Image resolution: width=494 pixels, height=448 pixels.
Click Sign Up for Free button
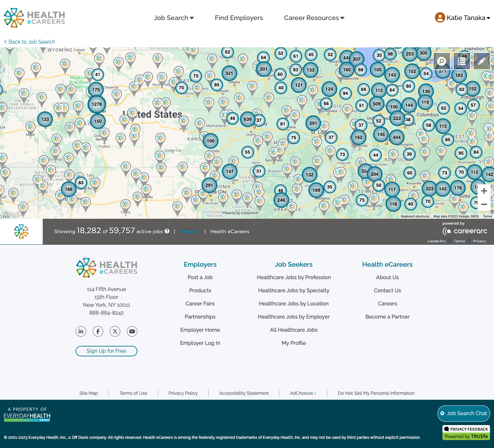coord(106,351)
